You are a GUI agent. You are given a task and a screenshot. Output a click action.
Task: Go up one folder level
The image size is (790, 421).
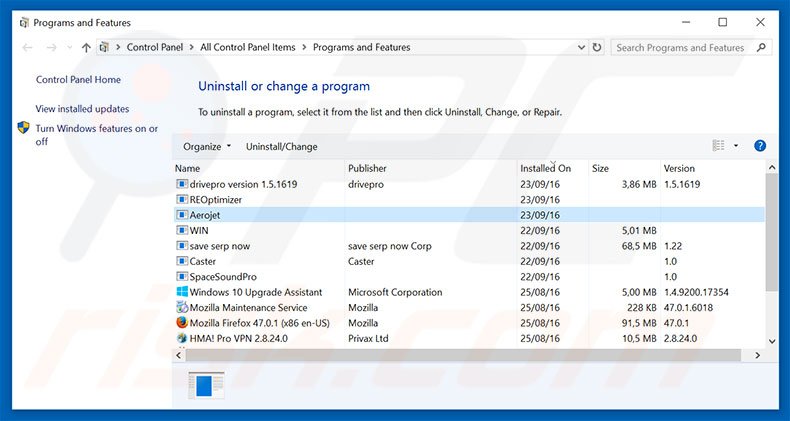[x=86, y=47]
